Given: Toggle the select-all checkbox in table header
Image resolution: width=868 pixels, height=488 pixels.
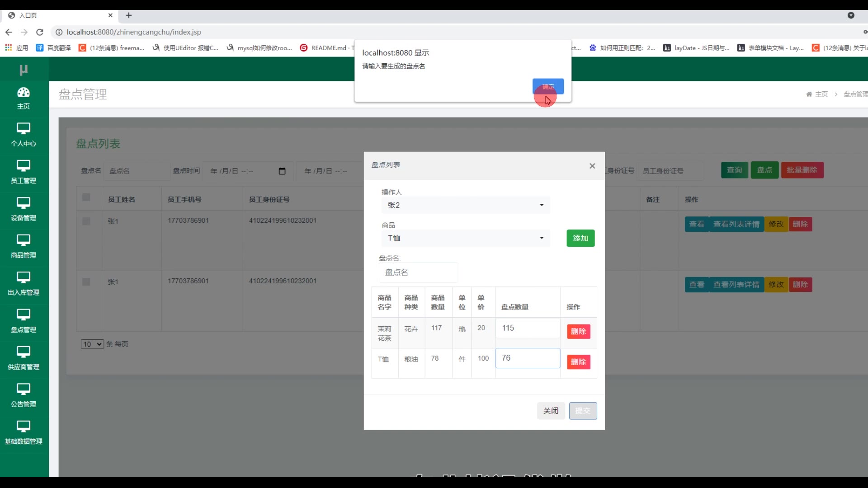Looking at the screenshot, I should 86,197.
